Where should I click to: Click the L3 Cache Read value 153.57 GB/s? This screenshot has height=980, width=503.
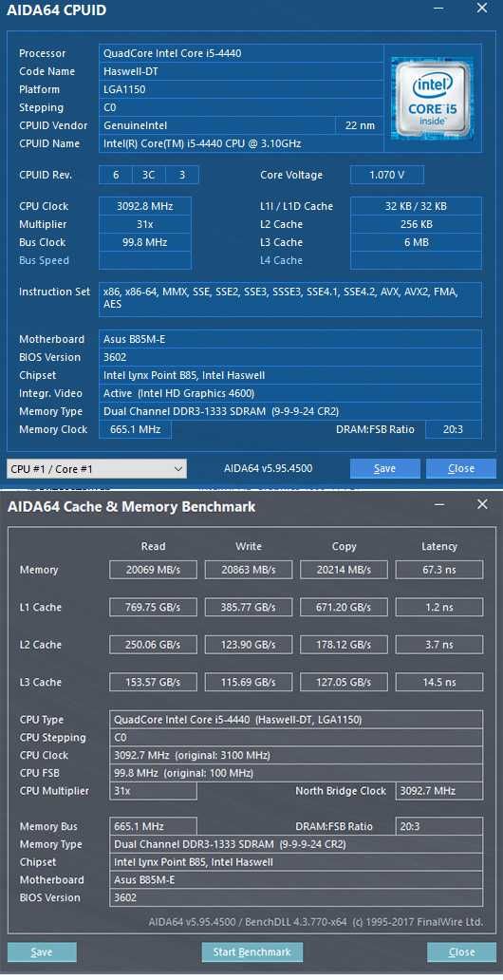point(153,683)
